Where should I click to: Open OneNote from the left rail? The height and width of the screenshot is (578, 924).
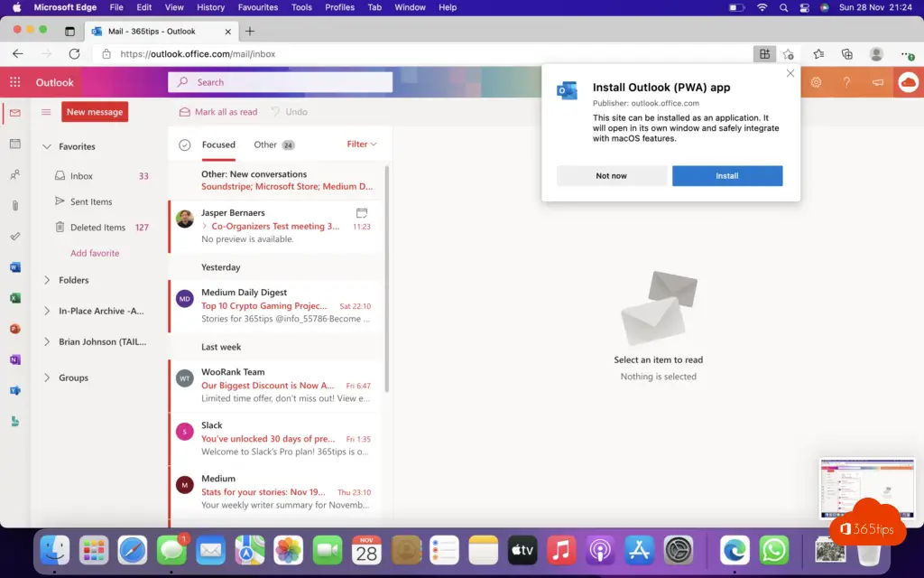click(x=14, y=359)
